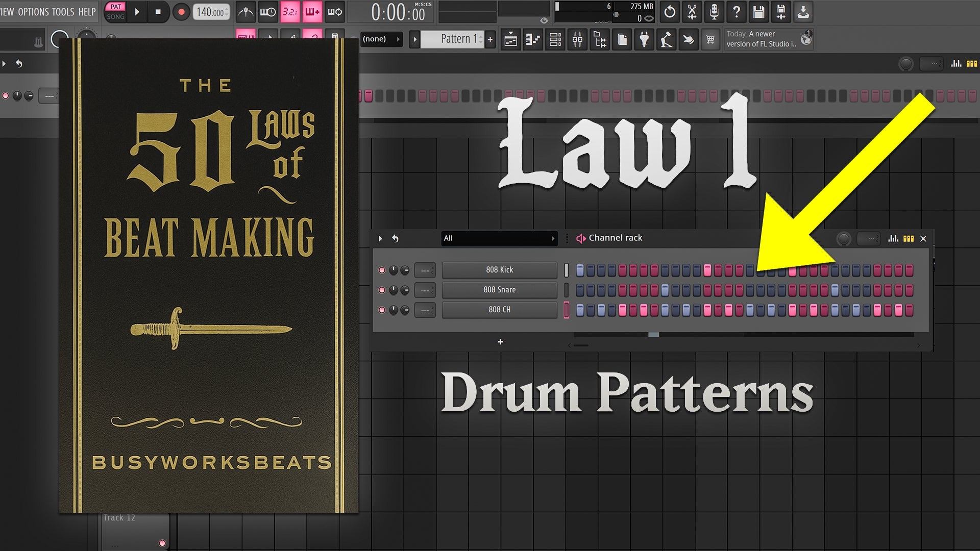Open the Piano roll icon
Screen dimensions: 980x551
pos(532,39)
